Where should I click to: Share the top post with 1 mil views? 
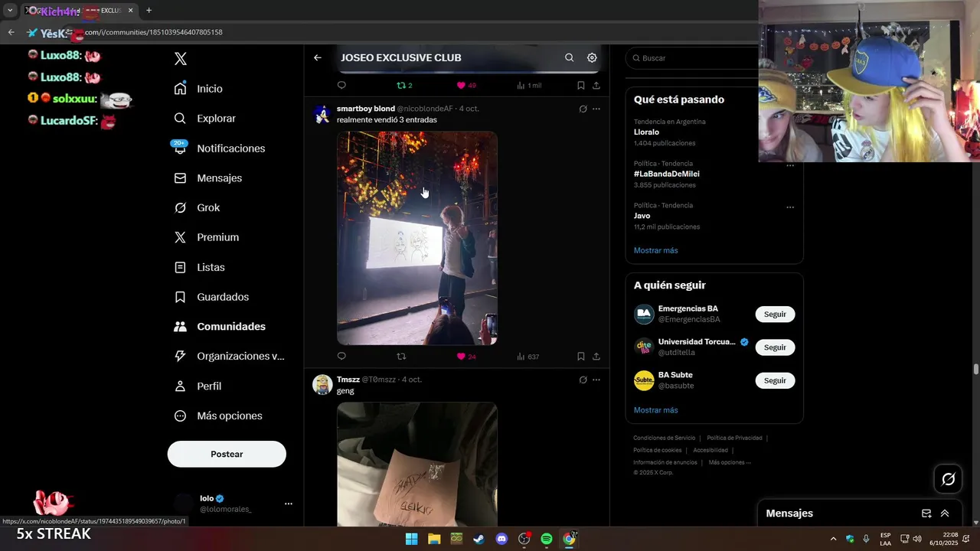tap(596, 86)
